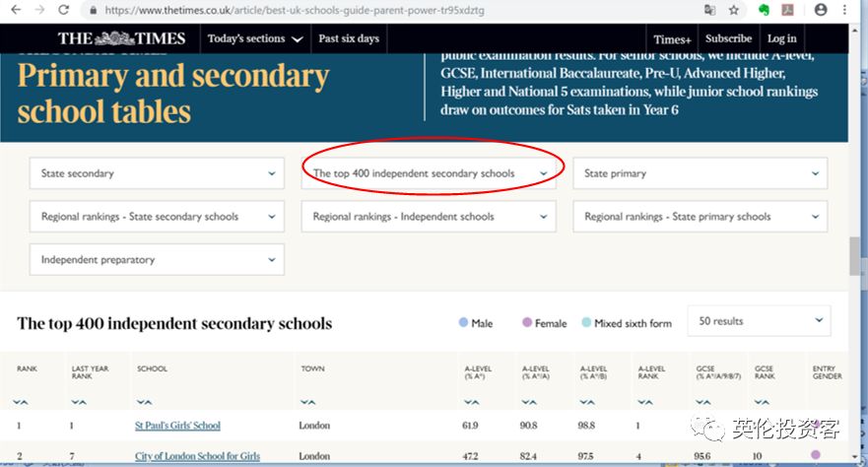This screenshot has height=467, width=868.
Task: Open the browser profile account icon
Action: click(x=821, y=10)
